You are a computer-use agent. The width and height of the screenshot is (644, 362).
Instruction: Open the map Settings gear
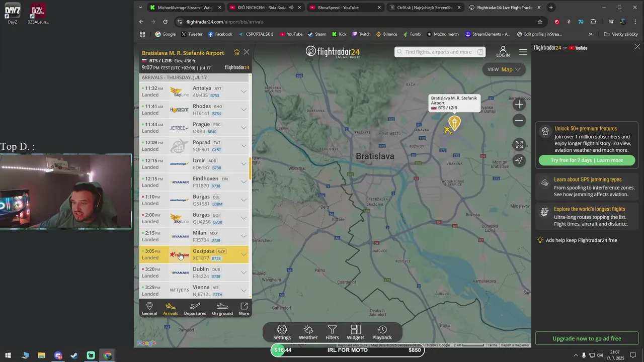282,332
